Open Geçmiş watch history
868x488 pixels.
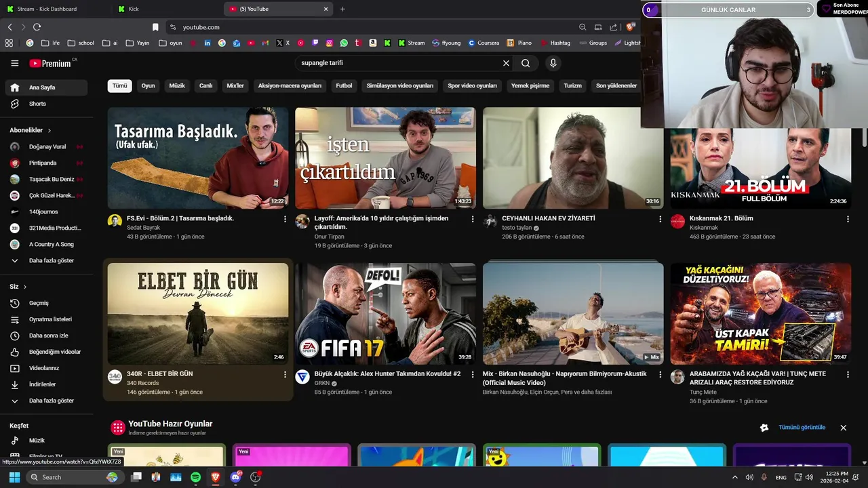(46, 303)
